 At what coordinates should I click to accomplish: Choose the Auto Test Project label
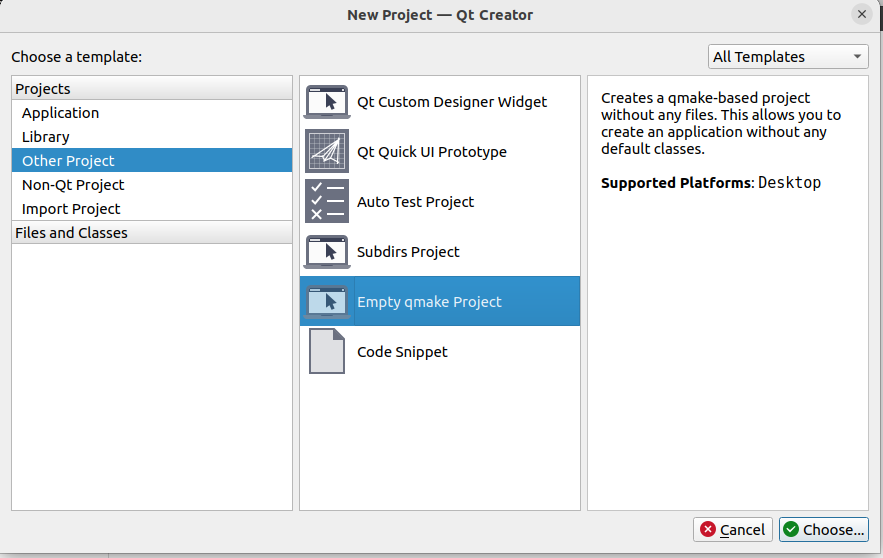coord(416,202)
